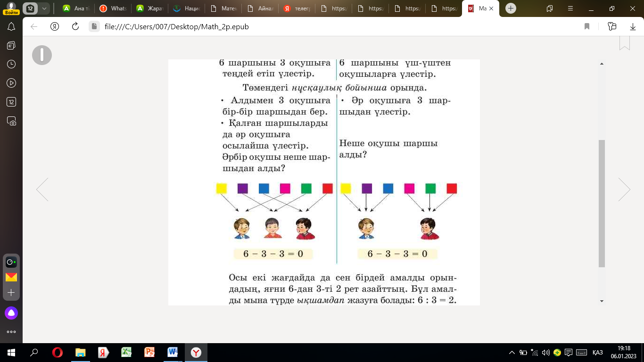Bookmark this page in the address bar
644x362 pixels.
tap(587, 27)
